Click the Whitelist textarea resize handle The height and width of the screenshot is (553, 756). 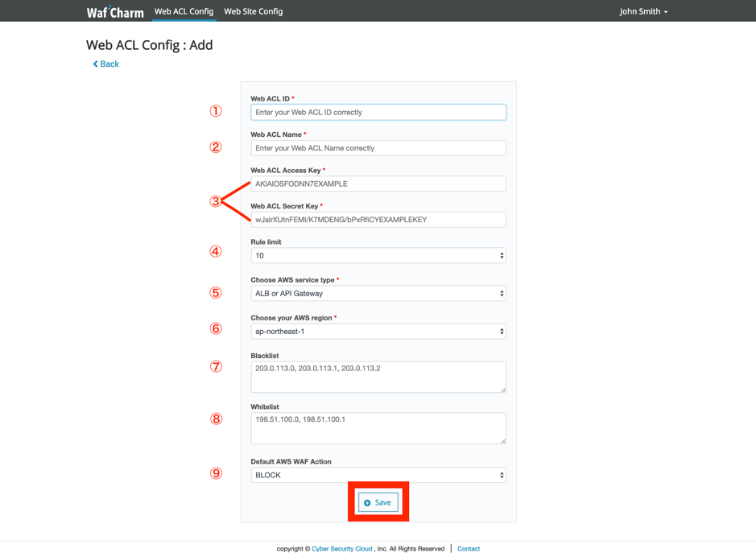tap(503, 440)
